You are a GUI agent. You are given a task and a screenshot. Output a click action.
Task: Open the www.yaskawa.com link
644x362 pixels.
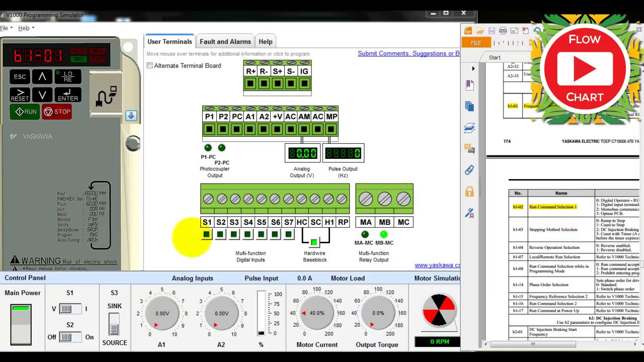(x=437, y=265)
